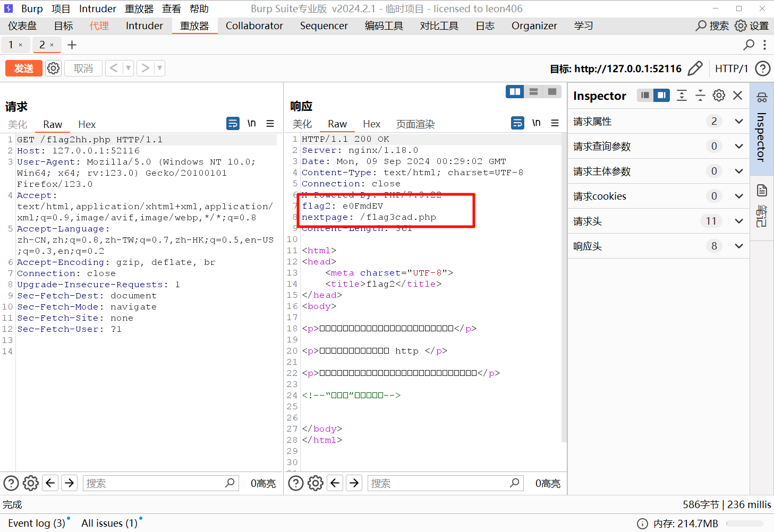The image size is (774, 532).
Task: Open help icon beside HTTP/1
Action: click(x=763, y=68)
